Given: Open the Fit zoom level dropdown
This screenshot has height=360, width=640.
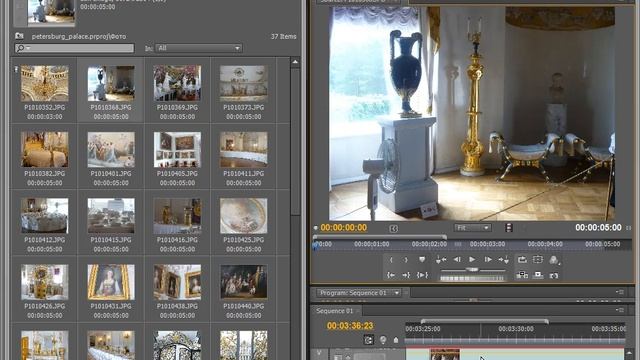Looking at the screenshot, I should pyautogui.click(x=473, y=228).
